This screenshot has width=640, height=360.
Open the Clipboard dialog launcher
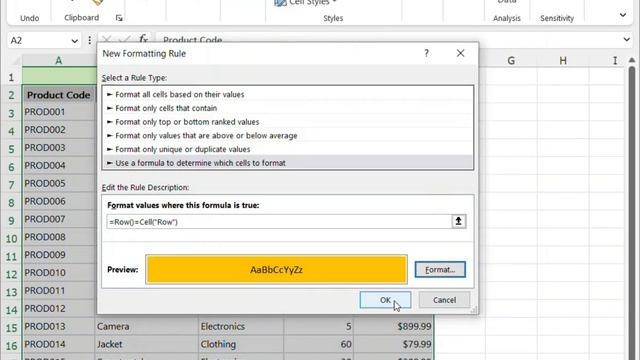119,18
